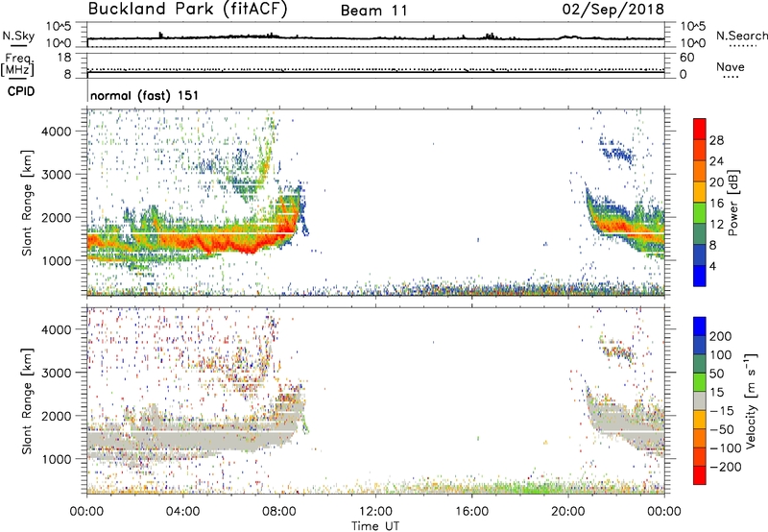
Task: Pick the red top segment of Power colorbar
Action: (700, 129)
